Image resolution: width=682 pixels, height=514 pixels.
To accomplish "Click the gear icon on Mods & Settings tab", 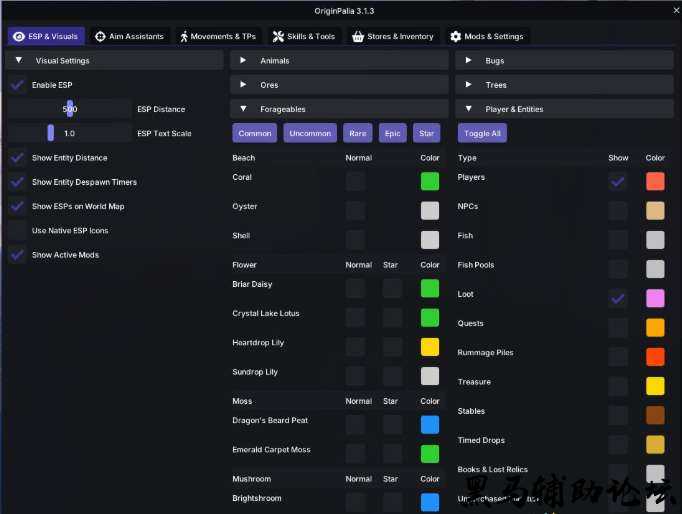I will pyautogui.click(x=455, y=37).
